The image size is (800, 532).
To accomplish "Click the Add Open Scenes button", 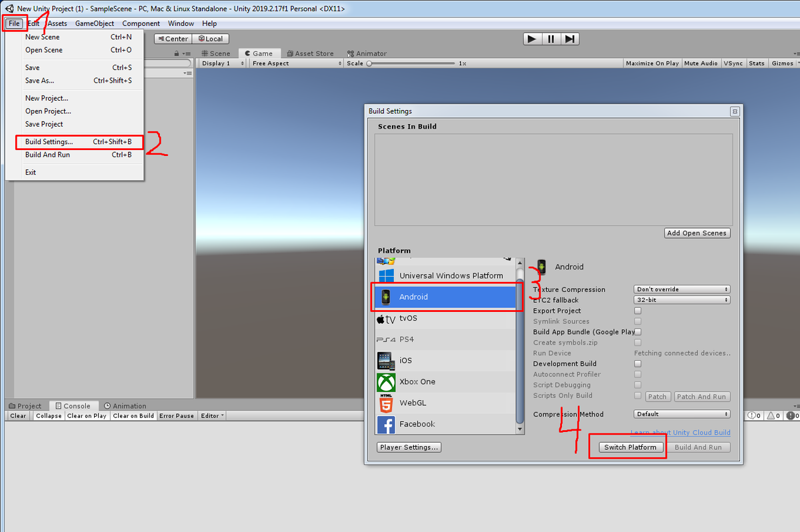I will pyautogui.click(x=697, y=233).
